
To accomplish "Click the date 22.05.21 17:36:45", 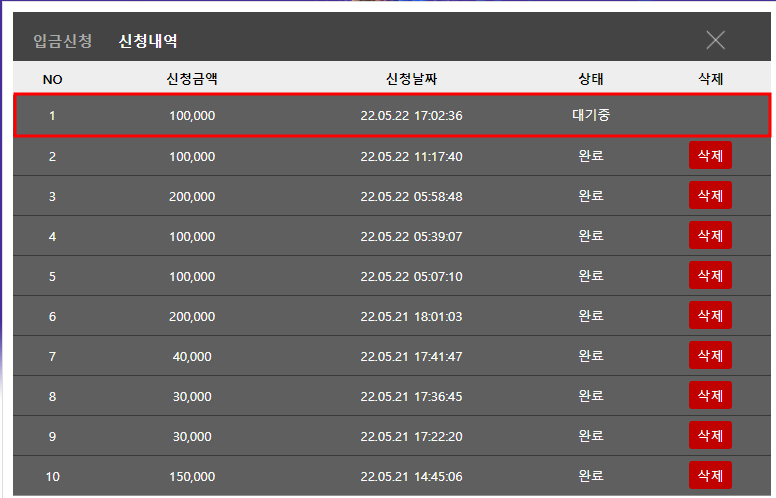I will [x=411, y=397].
